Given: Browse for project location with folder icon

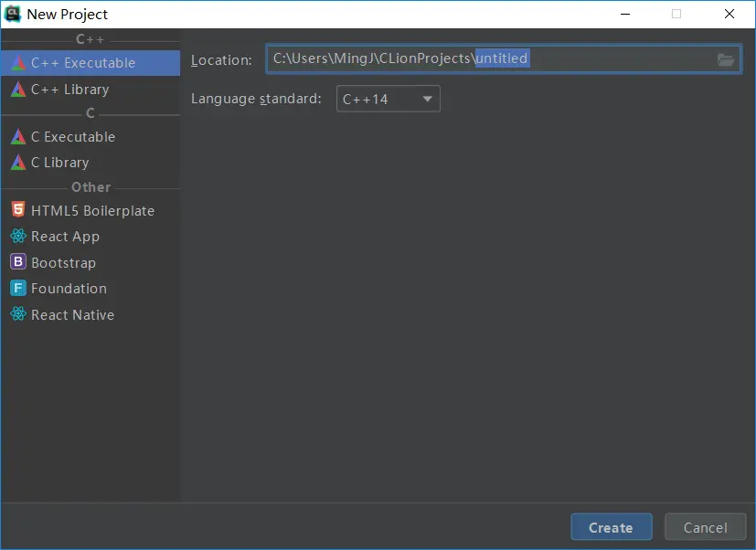Looking at the screenshot, I should tap(726, 59).
